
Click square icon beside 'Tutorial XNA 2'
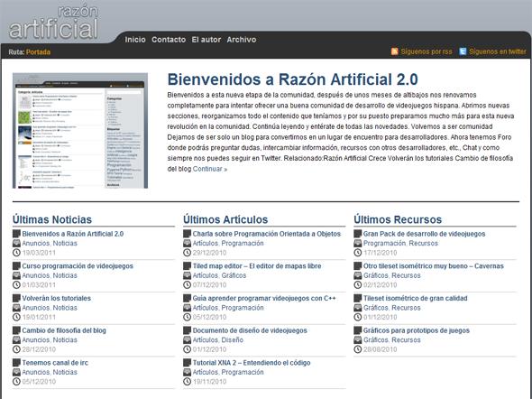(x=187, y=363)
